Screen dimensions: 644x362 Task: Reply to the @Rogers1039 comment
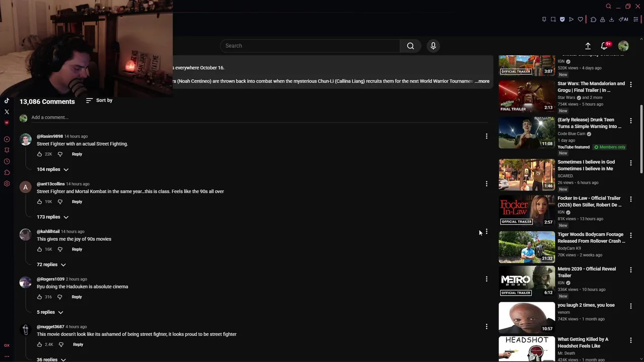[x=76, y=297]
